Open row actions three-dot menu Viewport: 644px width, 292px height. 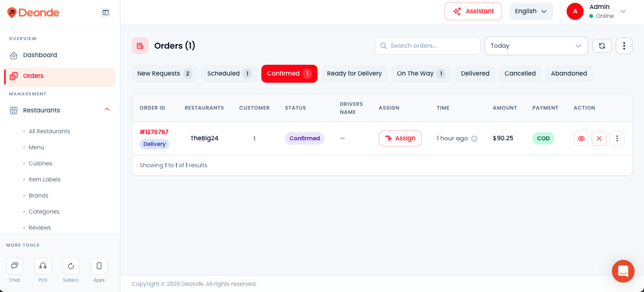pyautogui.click(x=617, y=138)
